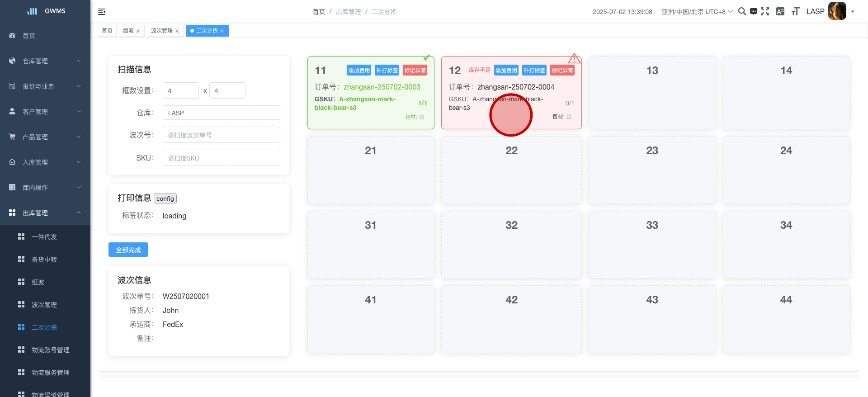
Task: Click the language translation icon
Action: (780, 12)
